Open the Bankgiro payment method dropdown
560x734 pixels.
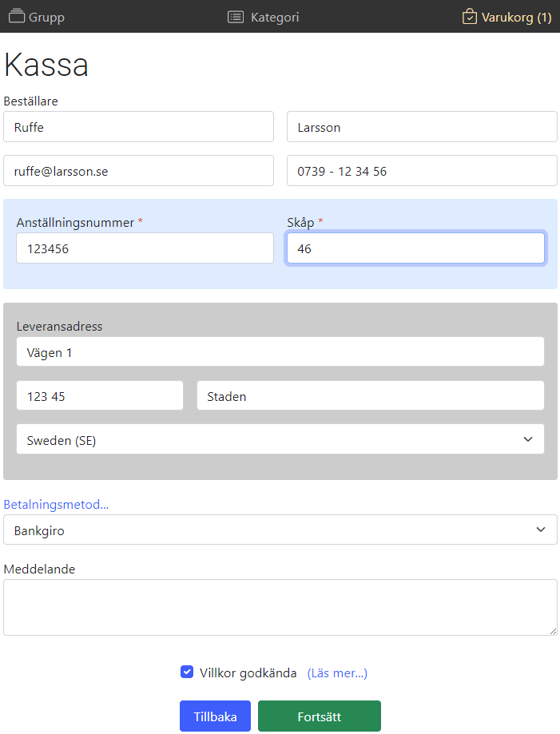pos(280,530)
